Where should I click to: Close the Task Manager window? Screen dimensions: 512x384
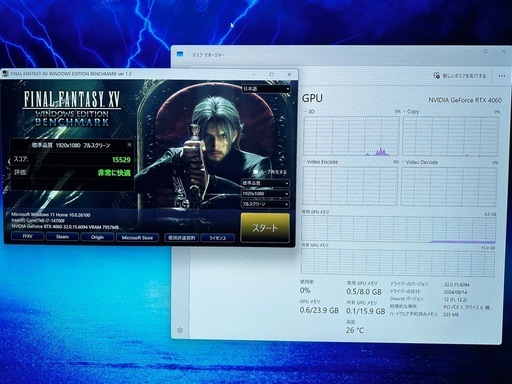click(504, 51)
